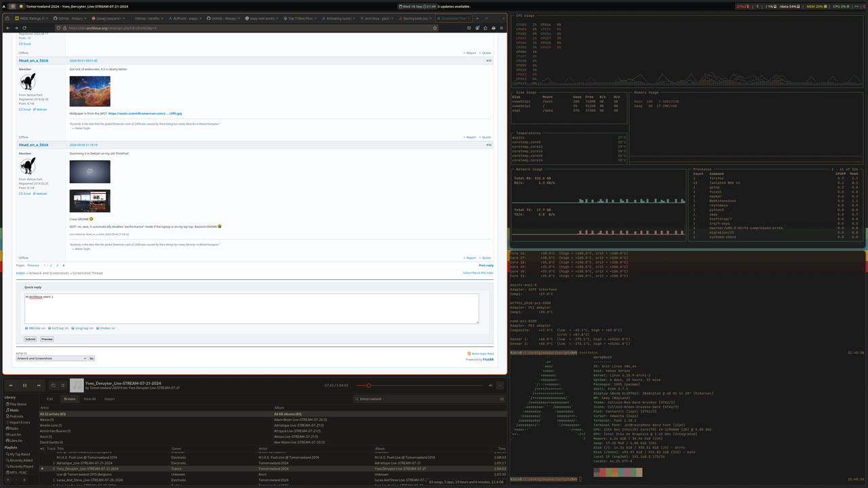Select Music in Rhythmbox library
This screenshot has height=488, width=868.
(12, 410)
